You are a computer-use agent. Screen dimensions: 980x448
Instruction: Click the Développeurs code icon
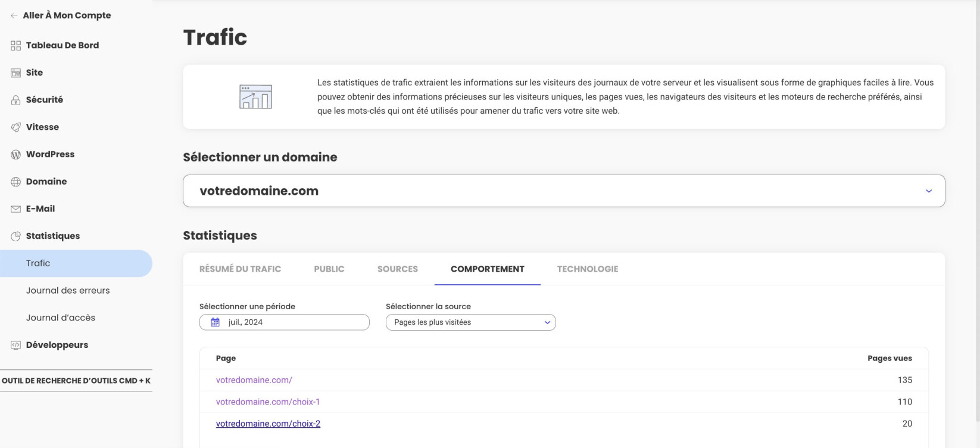click(16, 345)
